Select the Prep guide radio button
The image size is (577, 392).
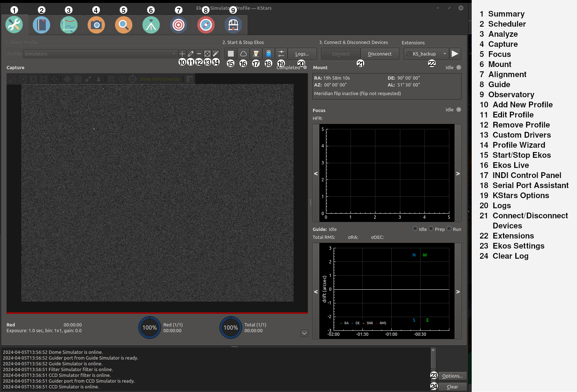point(431,229)
